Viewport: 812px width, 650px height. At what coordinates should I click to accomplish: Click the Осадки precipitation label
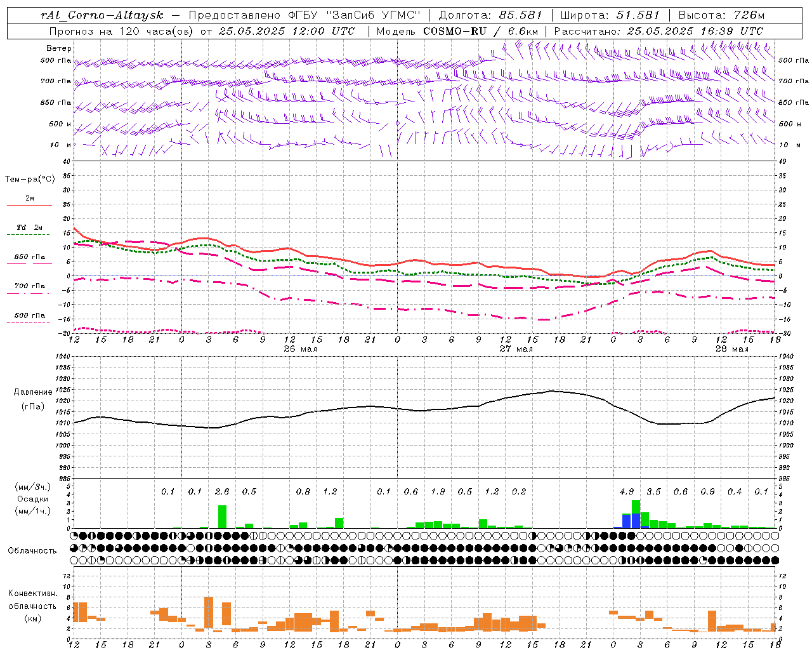pos(32,499)
